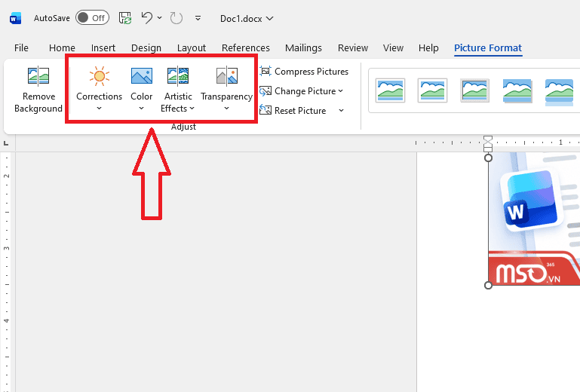Image resolution: width=580 pixels, height=392 pixels.
Task: Expand the Color dropdown chevron
Action: pyautogui.click(x=141, y=109)
